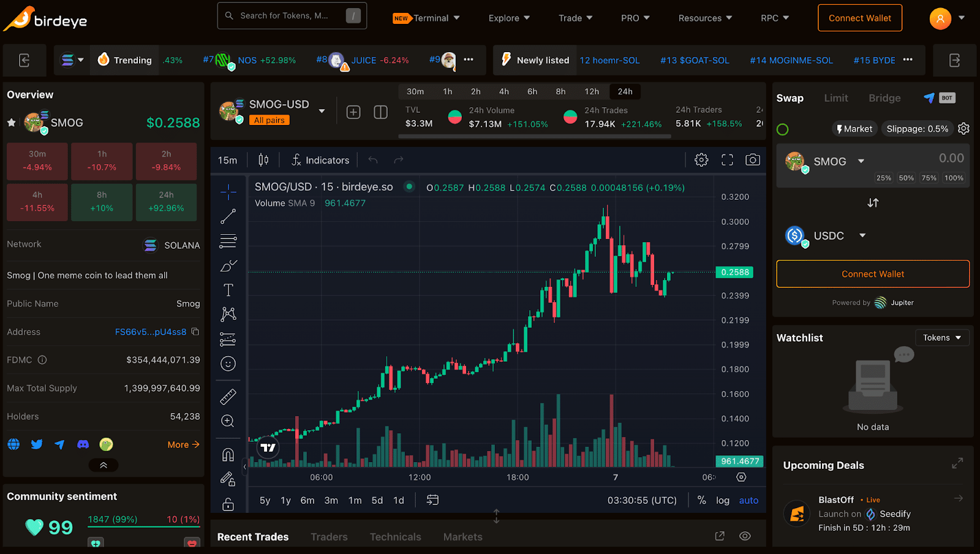Screen dimensions: 980x554
Task: Select the trend line drawing tool
Action: 228,216
